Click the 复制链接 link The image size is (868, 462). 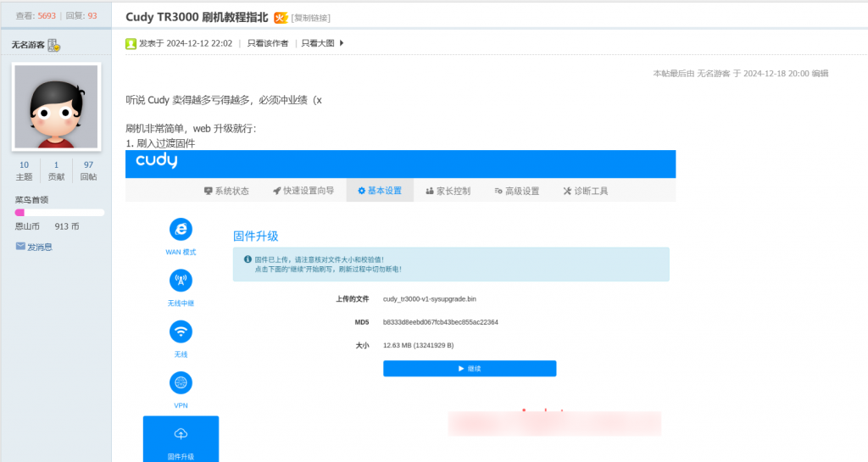point(311,18)
